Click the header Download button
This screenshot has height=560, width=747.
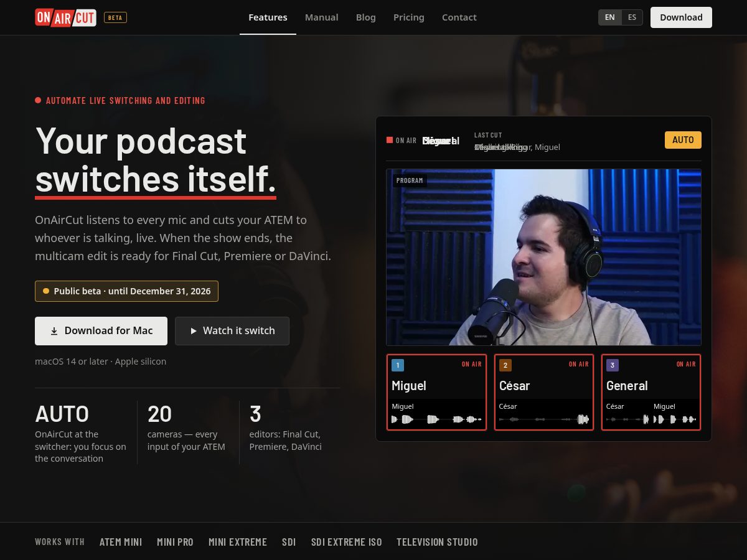click(x=681, y=17)
